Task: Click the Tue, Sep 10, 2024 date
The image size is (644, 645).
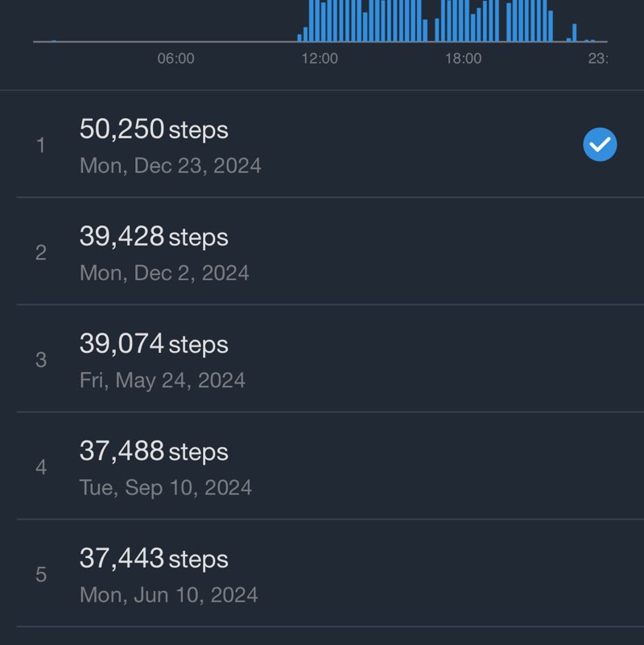Action: click(165, 488)
